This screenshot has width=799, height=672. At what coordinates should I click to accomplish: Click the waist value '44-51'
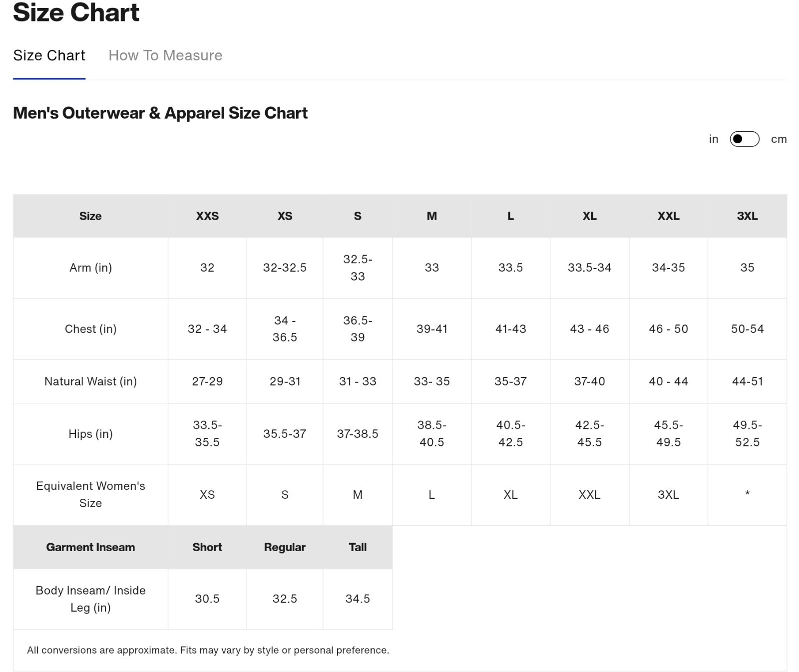coord(747,381)
